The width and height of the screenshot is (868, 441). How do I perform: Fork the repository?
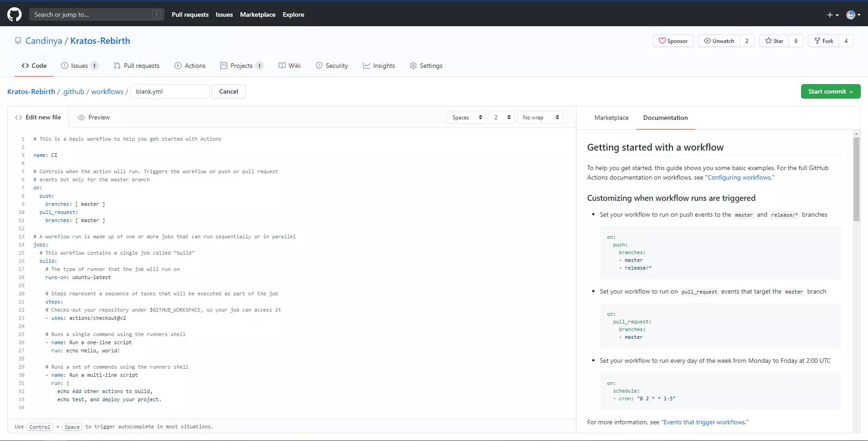pos(823,41)
